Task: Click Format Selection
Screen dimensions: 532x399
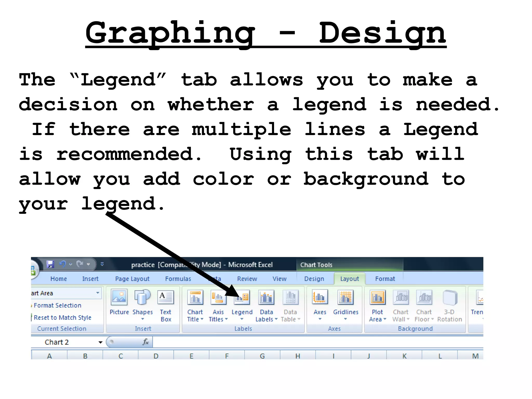Action: (x=56, y=305)
